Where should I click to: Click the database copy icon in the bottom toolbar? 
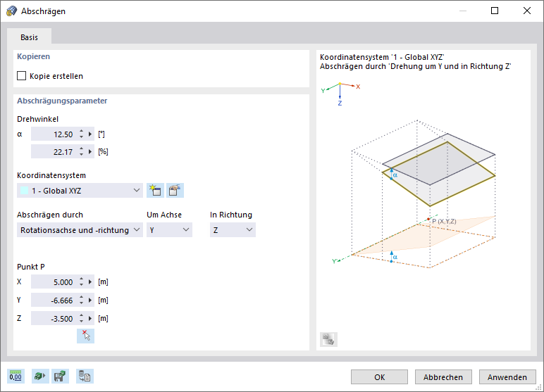click(85, 376)
